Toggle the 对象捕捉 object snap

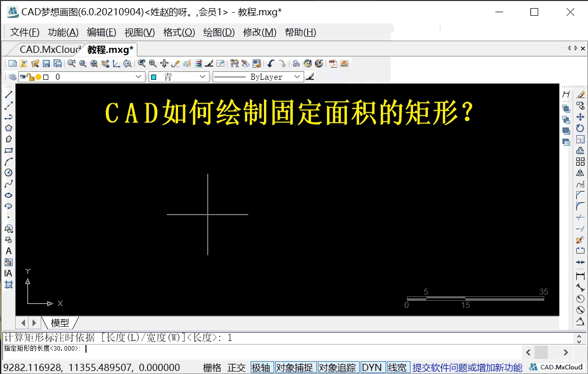coord(295,367)
